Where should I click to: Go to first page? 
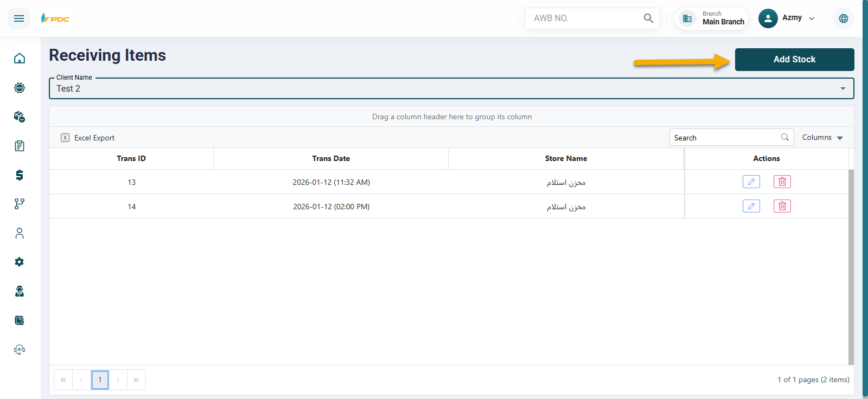(63, 380)
